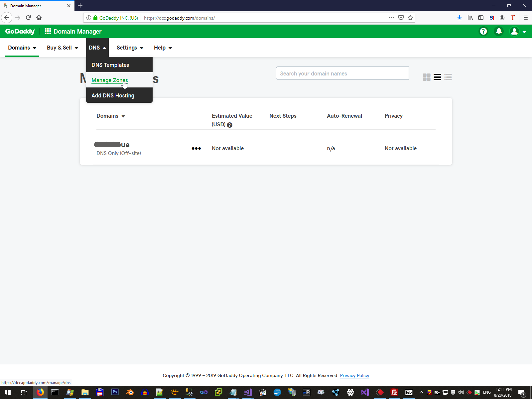This screenshot has height=399, width=532.
Task: Save page to Pocket
Action: coord(401,18)
